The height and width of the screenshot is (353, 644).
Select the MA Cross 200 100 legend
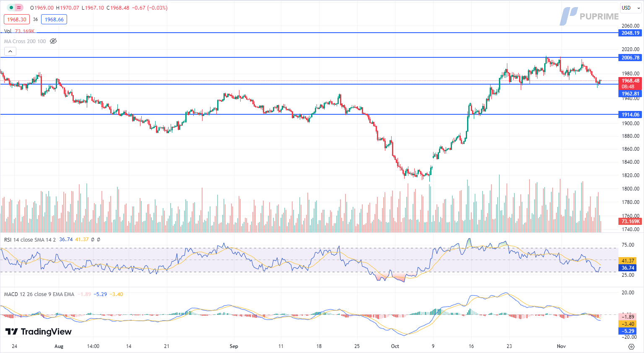click(x=25, y=41)
